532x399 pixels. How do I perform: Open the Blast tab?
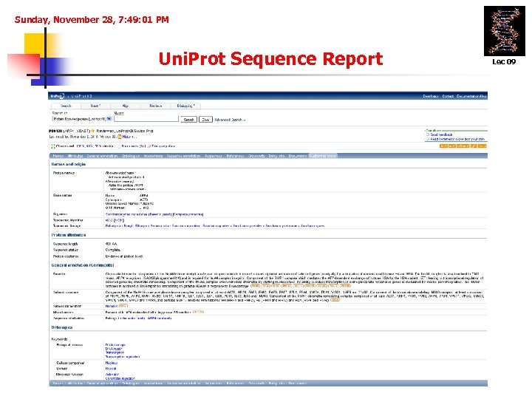tap(95, 106)
